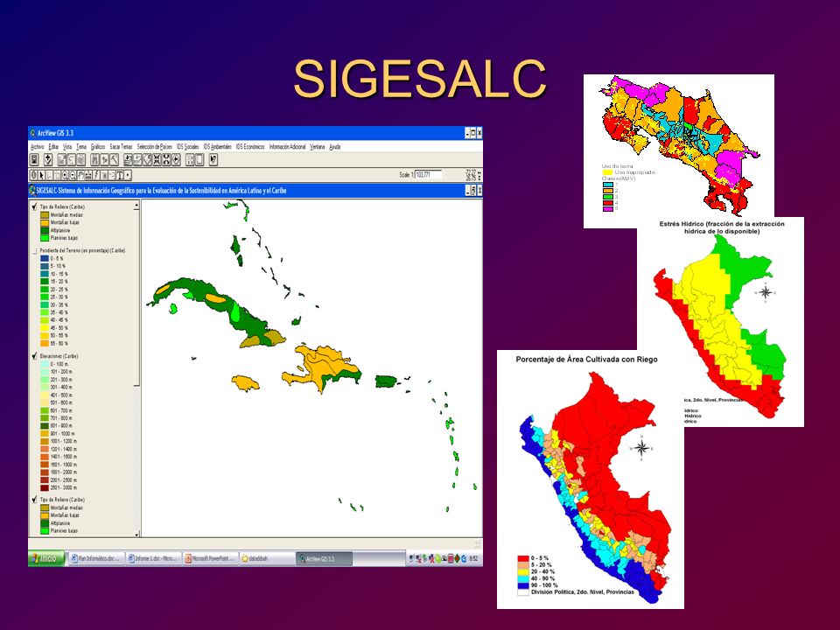The height and width of the screenshot is (630, 840).
Task: Click the 0 - 5 % slope color swatch
Action: tap(45, 258)
